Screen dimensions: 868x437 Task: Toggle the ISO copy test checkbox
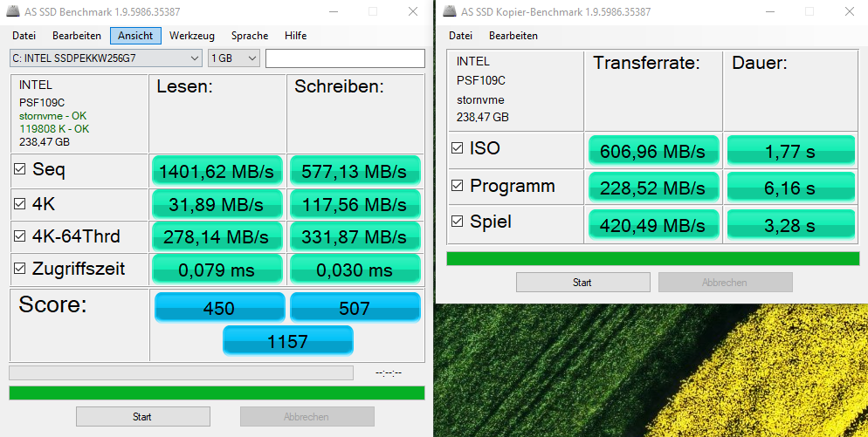click(457, 148)
